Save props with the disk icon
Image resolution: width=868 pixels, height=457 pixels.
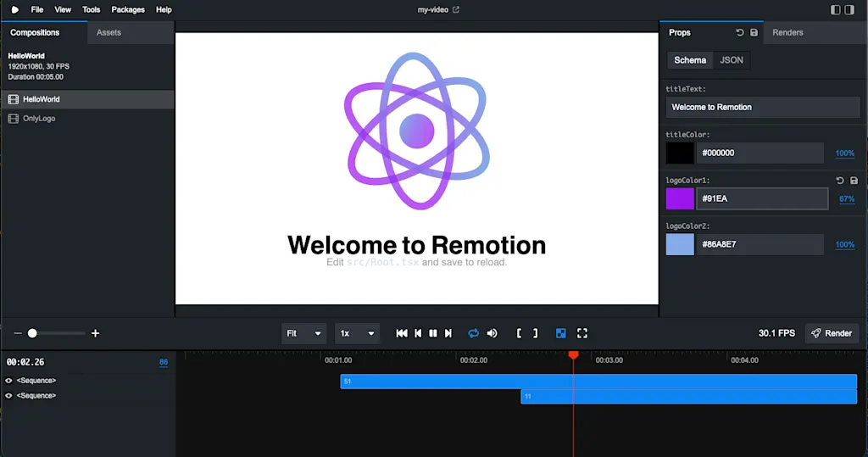pos(754,33)
